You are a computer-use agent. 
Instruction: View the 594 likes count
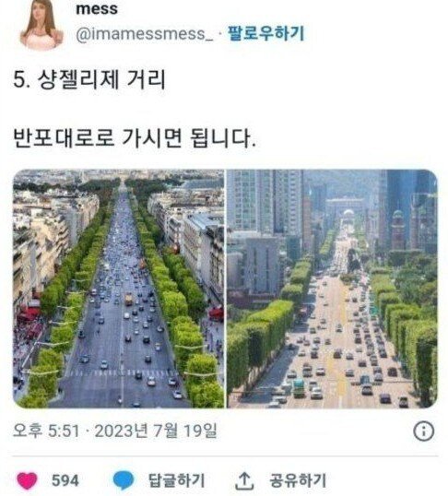tap(65, 480)
